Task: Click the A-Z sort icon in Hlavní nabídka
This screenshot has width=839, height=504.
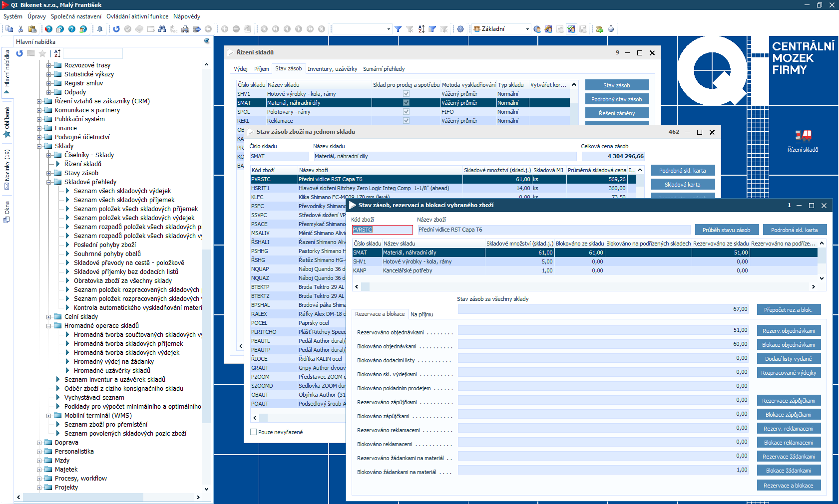Action: [57, 53]
